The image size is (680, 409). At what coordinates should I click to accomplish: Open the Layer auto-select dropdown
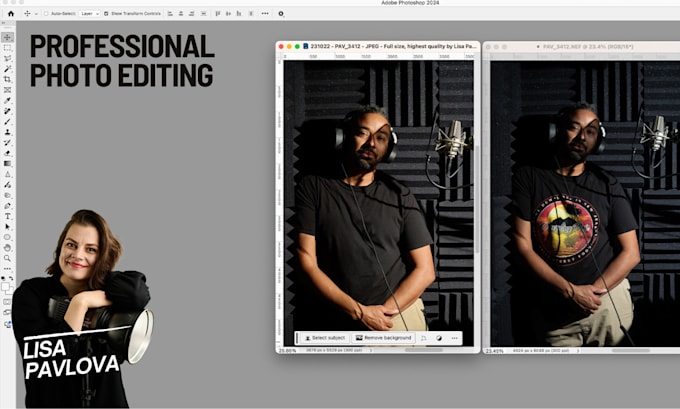[90, 13]
